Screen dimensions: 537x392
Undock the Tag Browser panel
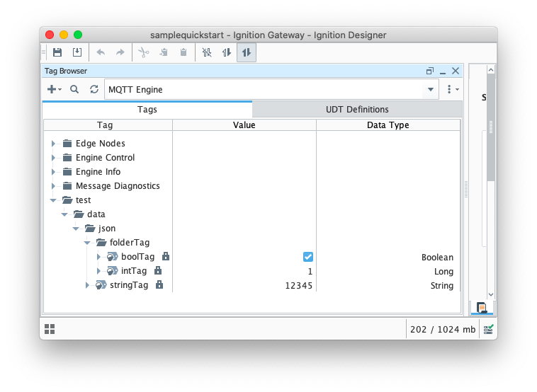coord(430,71)
